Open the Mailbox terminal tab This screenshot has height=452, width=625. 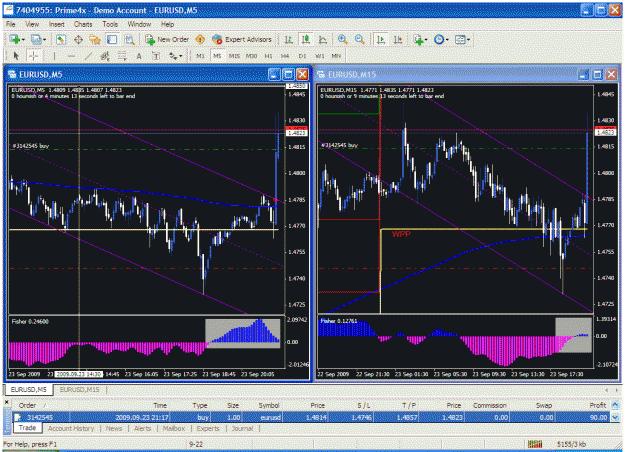pos(174,428)
